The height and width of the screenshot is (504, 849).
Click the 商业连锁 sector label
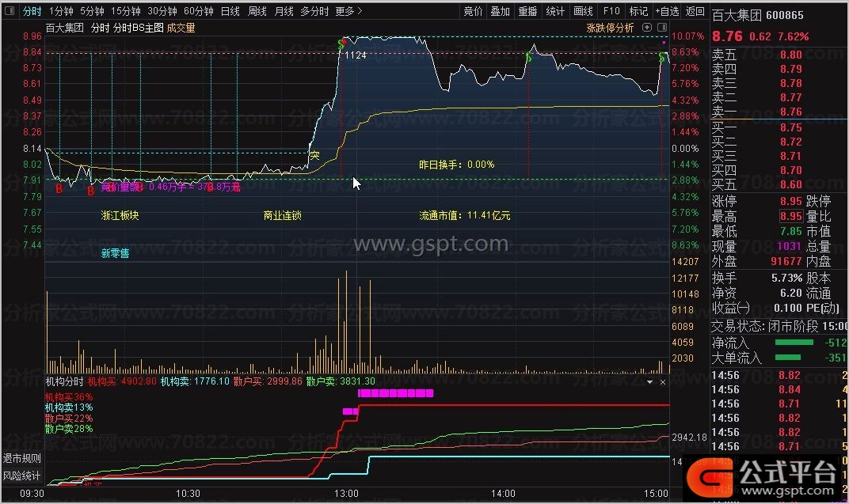282,215
